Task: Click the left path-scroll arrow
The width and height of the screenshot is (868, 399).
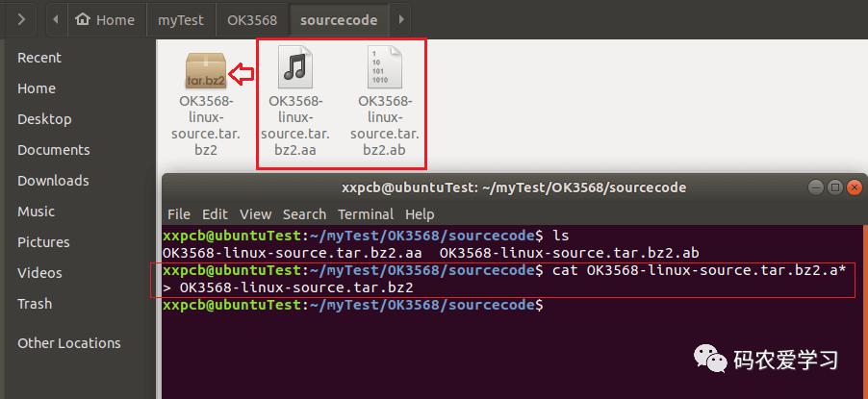Action: (56, 20)
